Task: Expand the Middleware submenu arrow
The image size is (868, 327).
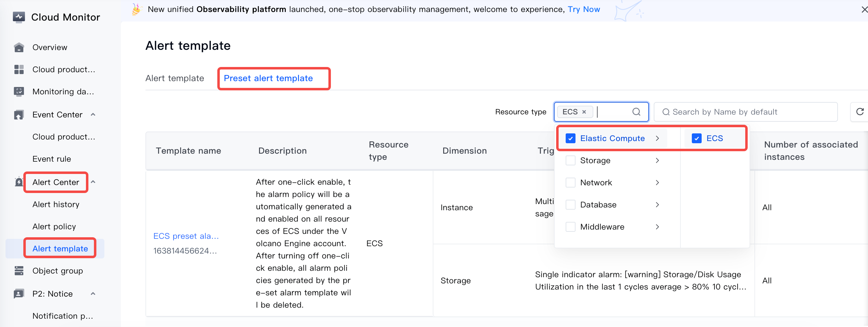Action: point(657,227)
